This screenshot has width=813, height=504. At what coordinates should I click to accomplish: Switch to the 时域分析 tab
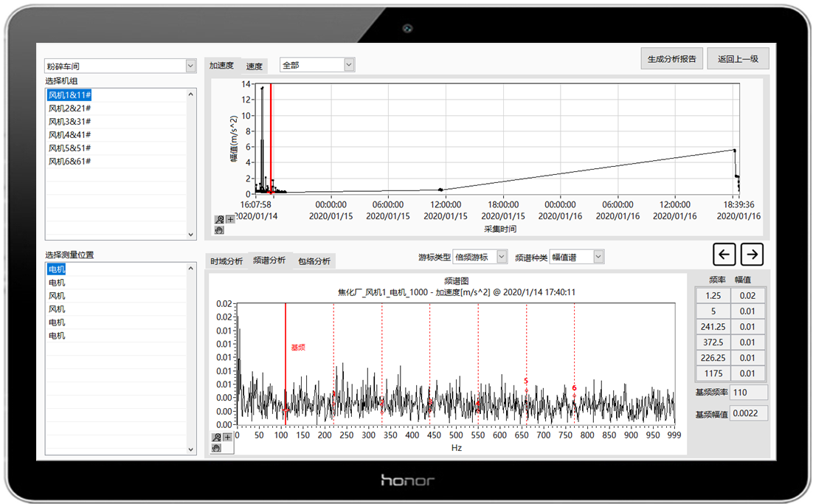pos(226,261)
